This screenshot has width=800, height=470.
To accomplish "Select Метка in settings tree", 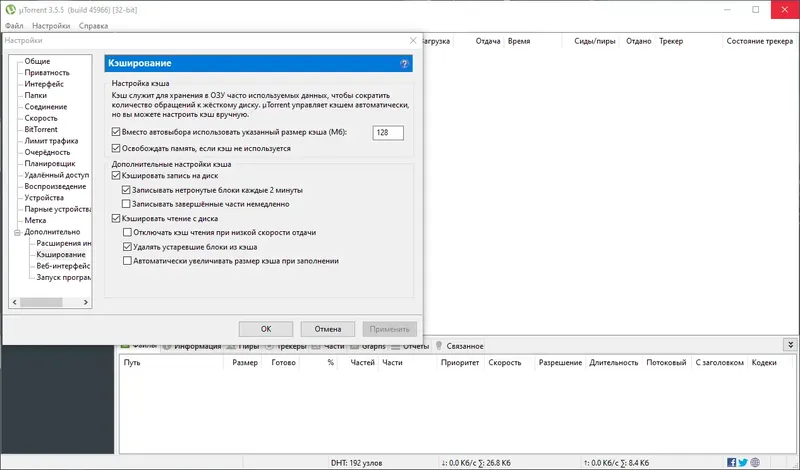I will coord(35,220).
